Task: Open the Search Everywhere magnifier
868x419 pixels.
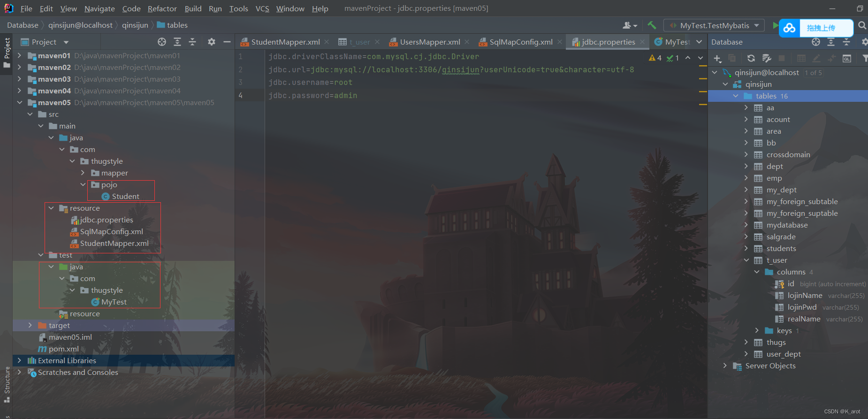Action: [862, 25]
